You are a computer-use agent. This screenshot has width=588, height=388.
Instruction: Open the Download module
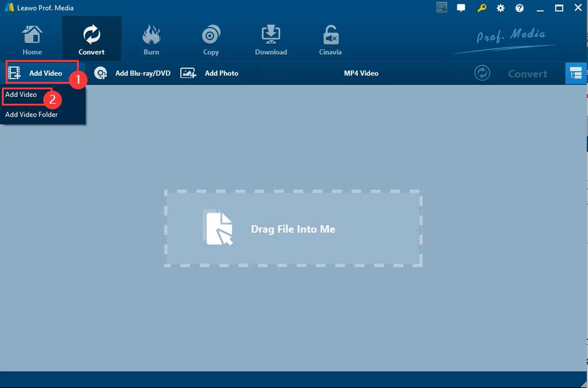pos(271,39)
